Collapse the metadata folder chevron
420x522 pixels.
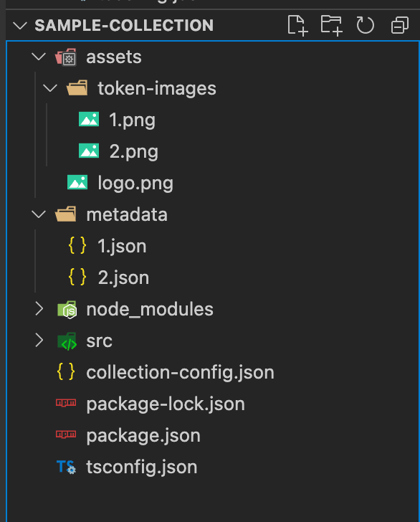click(39, 214)
